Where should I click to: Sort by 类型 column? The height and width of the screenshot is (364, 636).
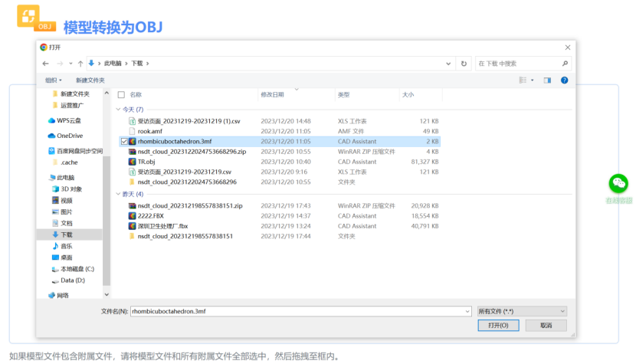tap(343, 94)
